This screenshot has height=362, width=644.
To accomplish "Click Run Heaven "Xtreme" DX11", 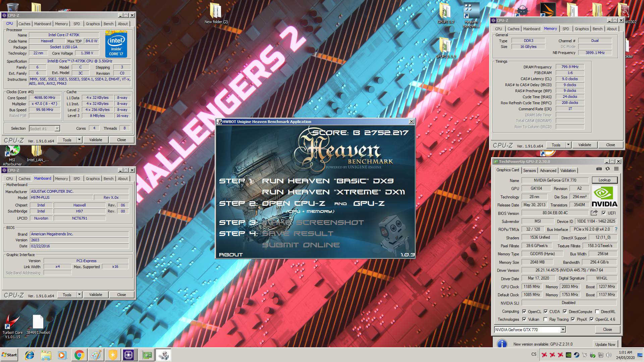I will [x=333, y=192].
